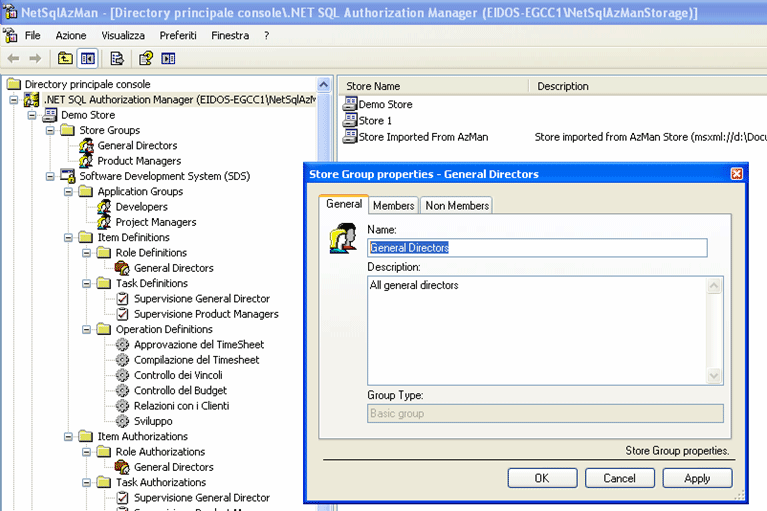Click the Sviluppo operation gear icon
This screenshot has width=767, height=511.
point(122,421)
